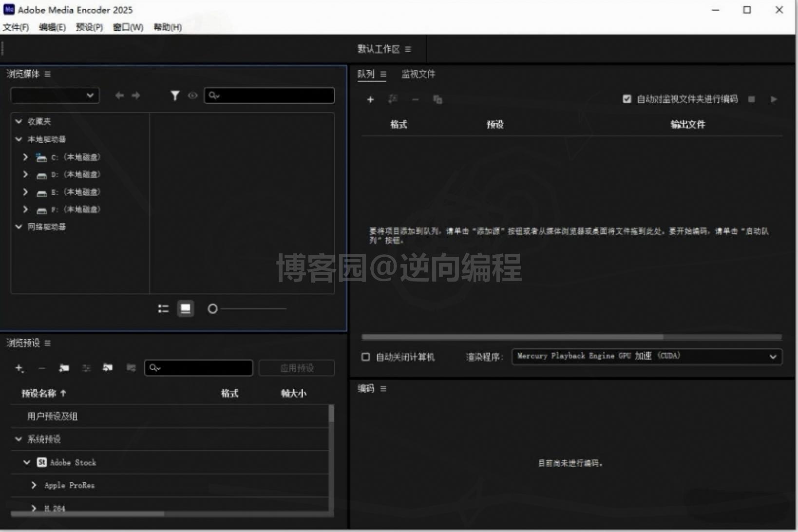798x532 pixels.
Task: Open the 预设(P) menu
Action: [89, 27]
